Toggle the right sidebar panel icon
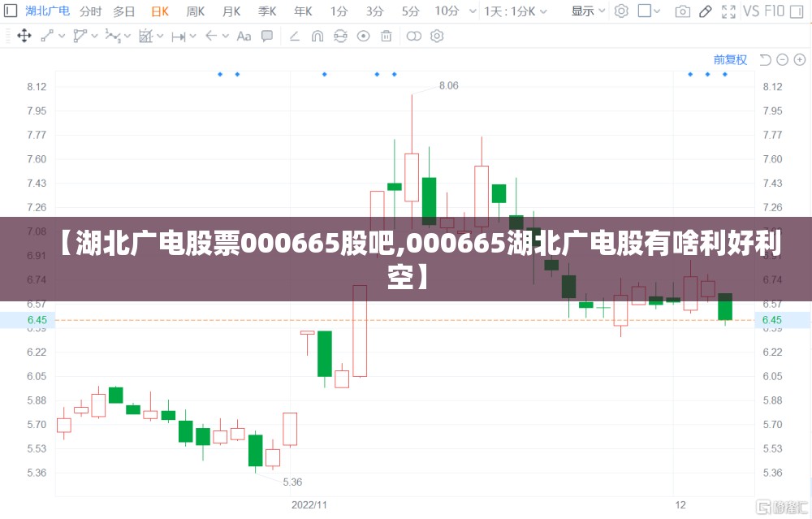 pos(797,11)
